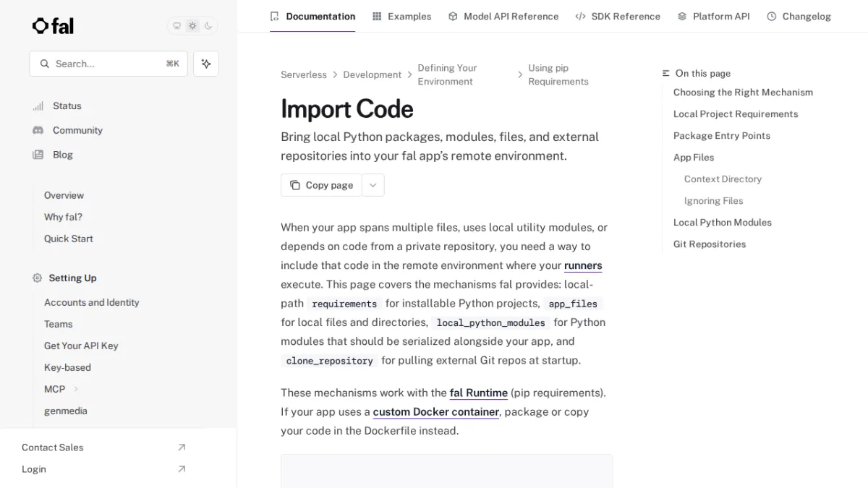Click the Model API Reference cube icon
Image resolution: width=868 pixels, height=488 pixels.
[453, 16]
